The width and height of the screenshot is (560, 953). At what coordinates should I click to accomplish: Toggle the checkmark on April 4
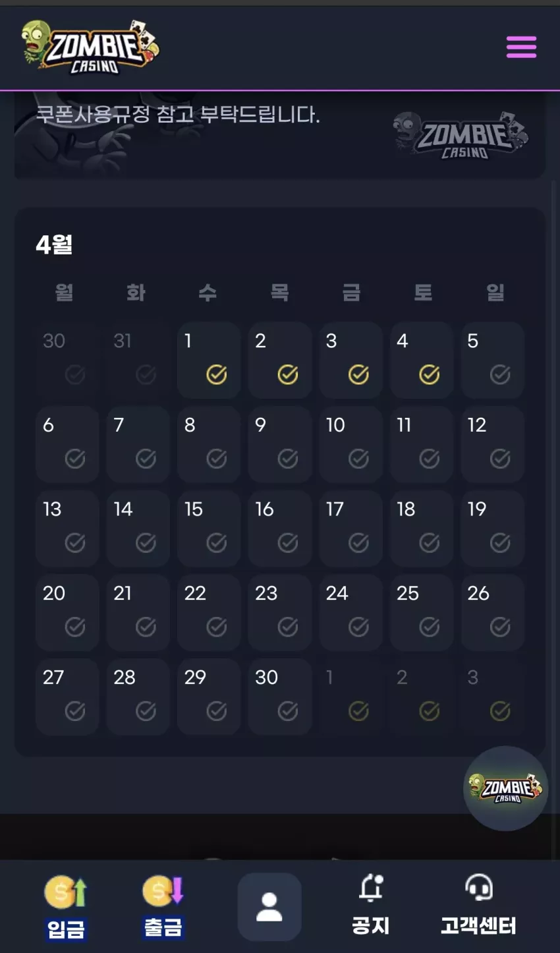430,374
